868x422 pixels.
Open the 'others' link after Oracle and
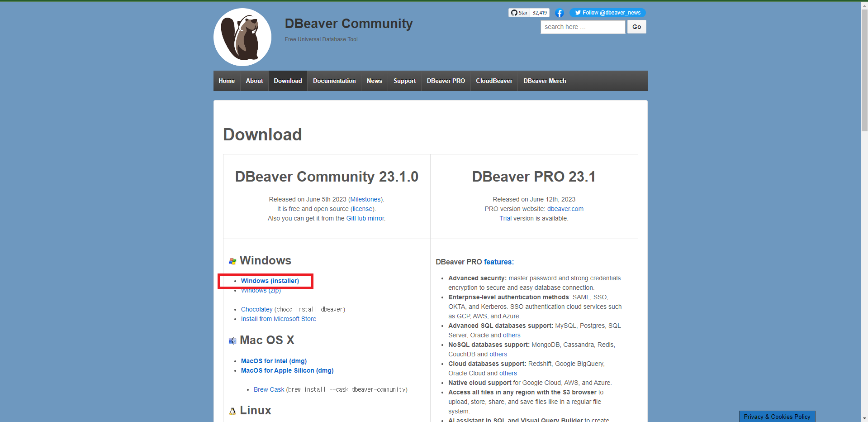[512, 335]
